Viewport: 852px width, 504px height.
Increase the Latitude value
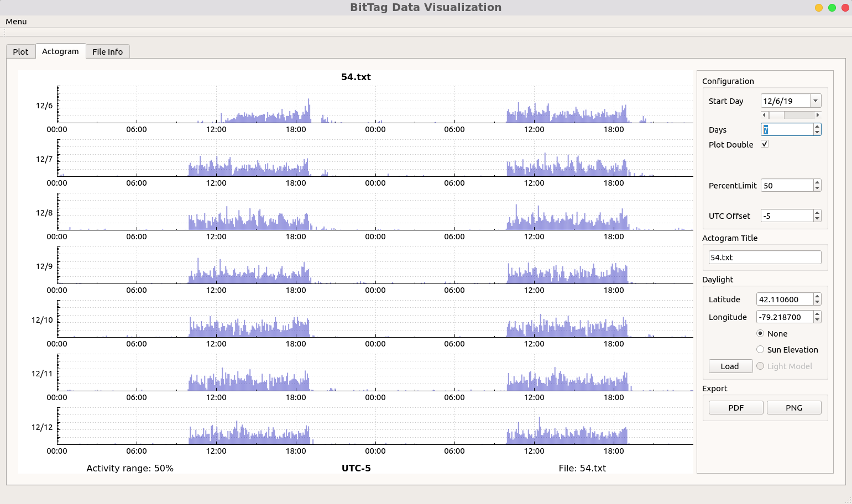pos(817,296)
